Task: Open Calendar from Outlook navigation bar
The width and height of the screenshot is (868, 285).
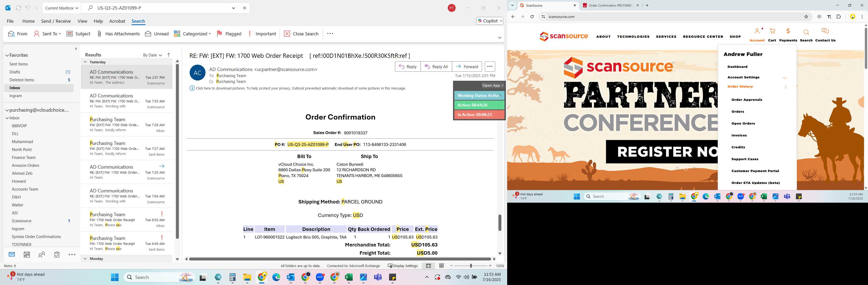Action: 27,254
